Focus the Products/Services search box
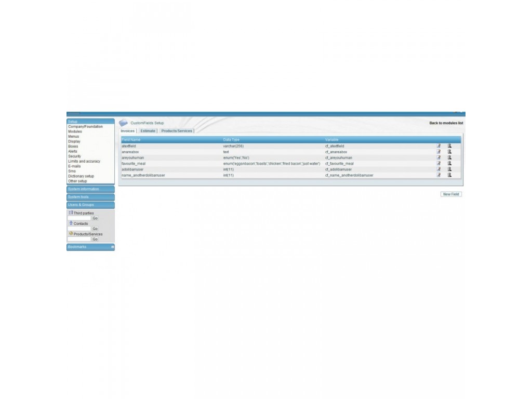Screen dimensions: 532x399 [79, 239]
